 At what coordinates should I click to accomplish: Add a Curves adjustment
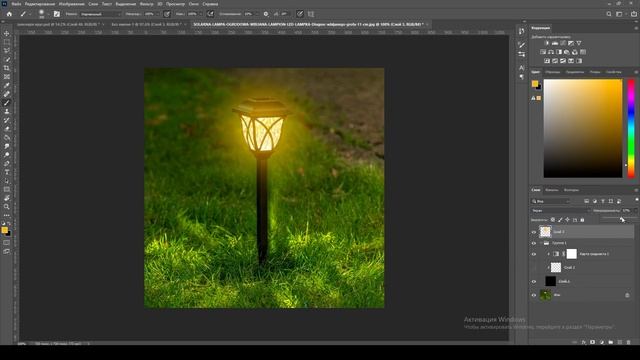point(563,43)
